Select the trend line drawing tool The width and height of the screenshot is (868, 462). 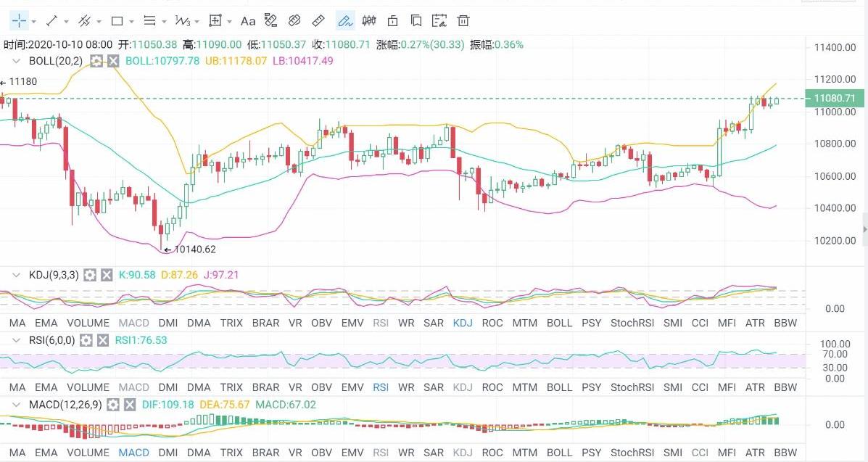point(52,20)
